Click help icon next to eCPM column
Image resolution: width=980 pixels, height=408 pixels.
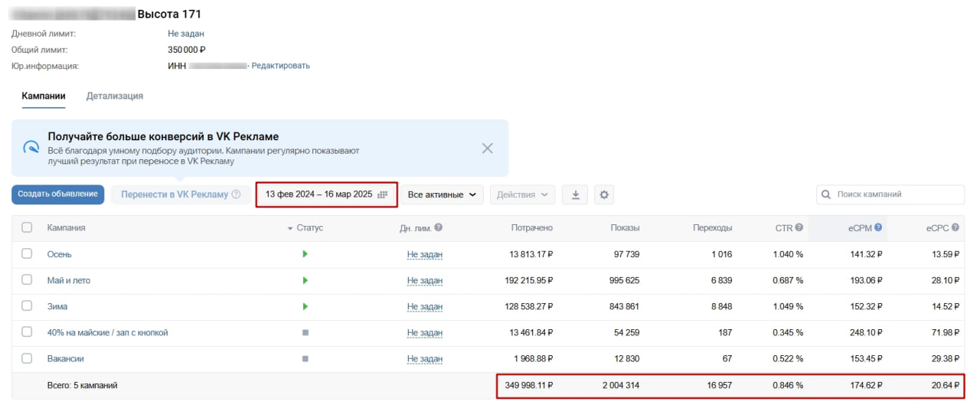(x=878, y=227)
